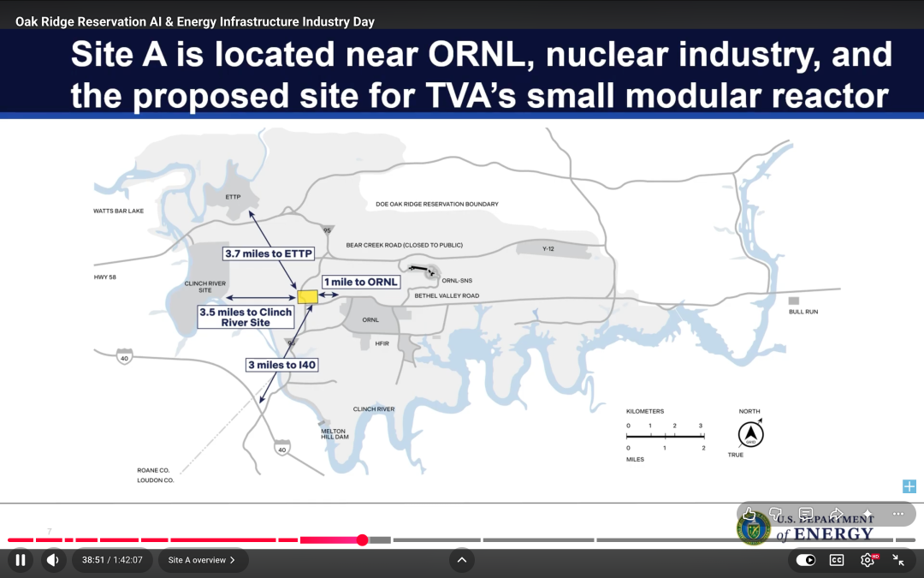Image resolution: width=924 pixels, height=578 pixels.
Task: Click the 'ORNL-SNS' map label
Action: tap(457, 281)
